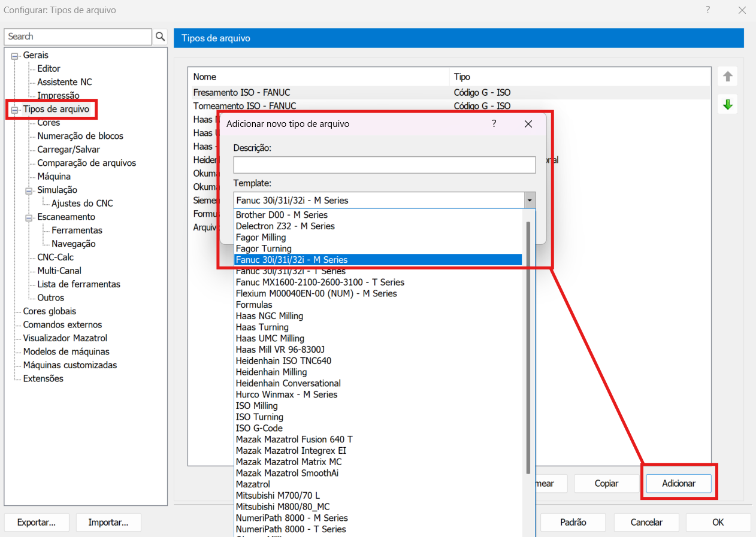Choose Brother D00 - M Series template
Screen dimensions: 756x537
[x=378, y=215]
